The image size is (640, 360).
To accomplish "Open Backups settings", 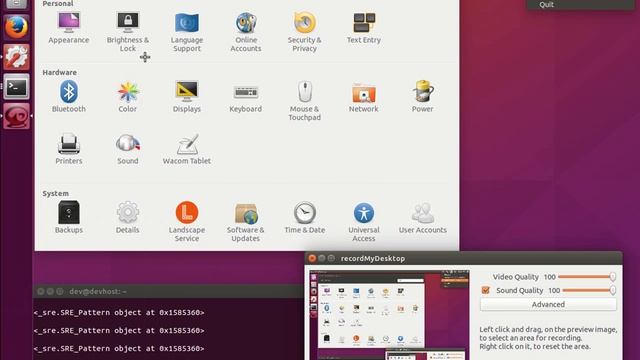I will 69,217.
